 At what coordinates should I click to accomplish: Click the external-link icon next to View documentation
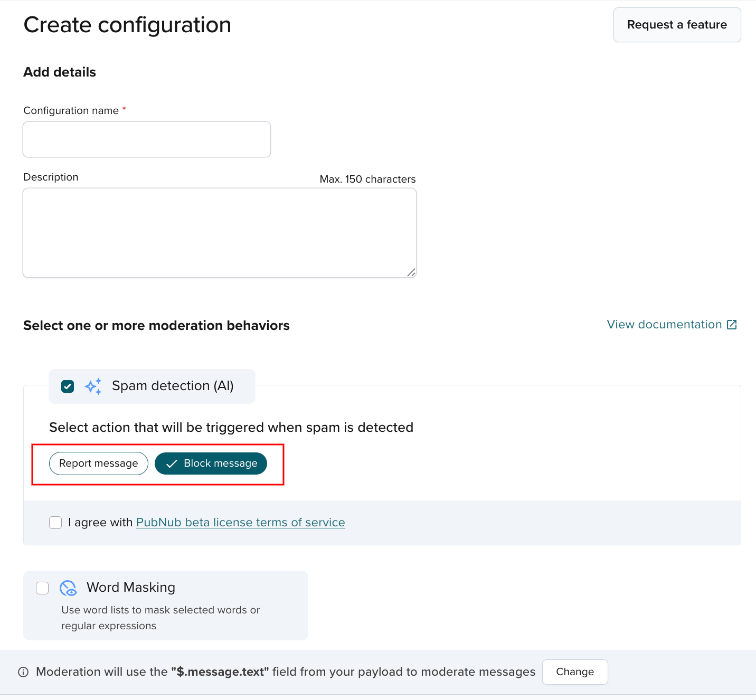pyautogui.click(x=732, y=324)
